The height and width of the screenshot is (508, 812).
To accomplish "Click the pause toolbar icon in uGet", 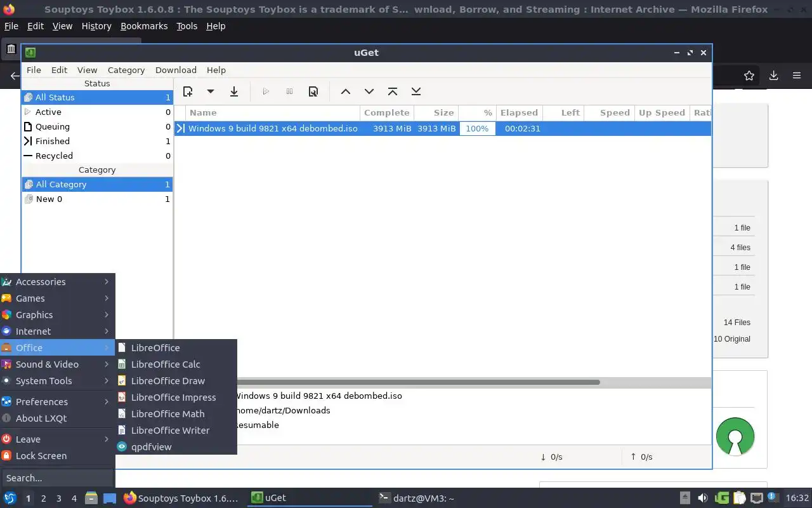I will 289,91.
